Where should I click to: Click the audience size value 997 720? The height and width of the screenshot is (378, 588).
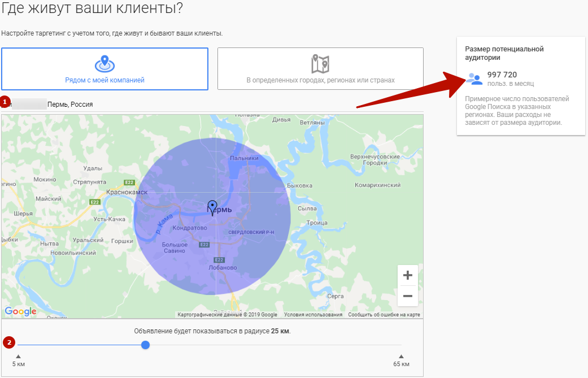tap(502, 75)
